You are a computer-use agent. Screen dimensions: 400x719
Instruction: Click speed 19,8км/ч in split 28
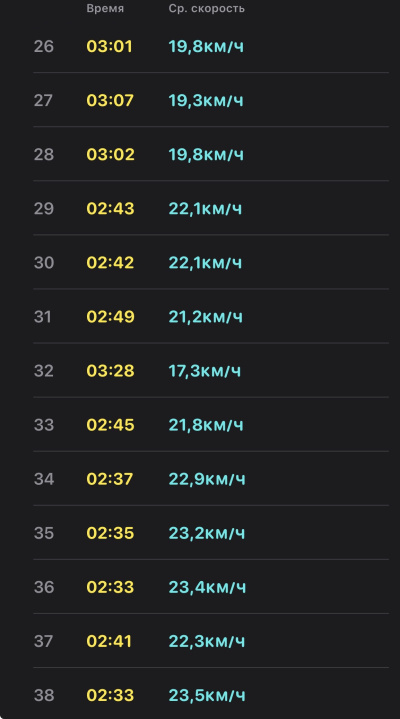[x=206, y=155]
